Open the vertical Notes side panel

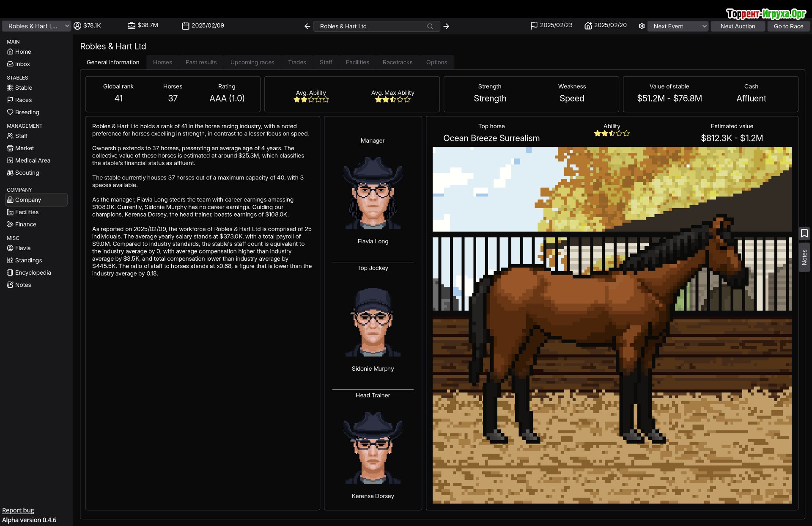pyautogui.click(x=804, y=257)
